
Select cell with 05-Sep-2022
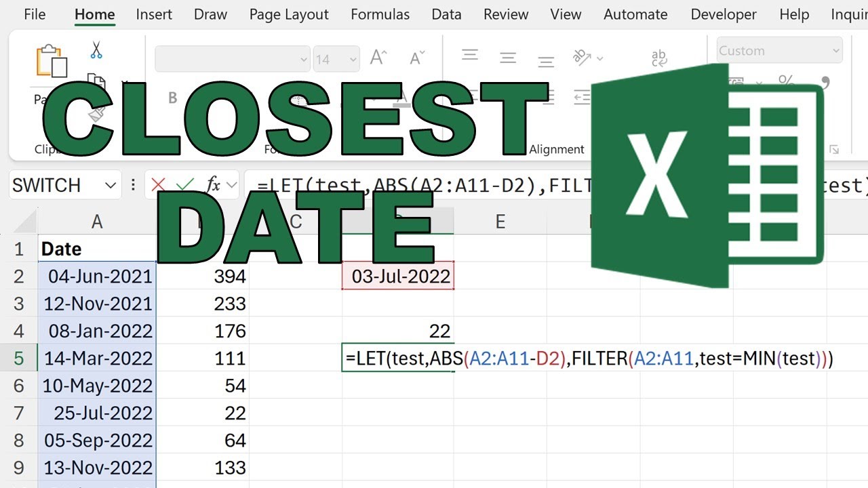pos(97,441)
